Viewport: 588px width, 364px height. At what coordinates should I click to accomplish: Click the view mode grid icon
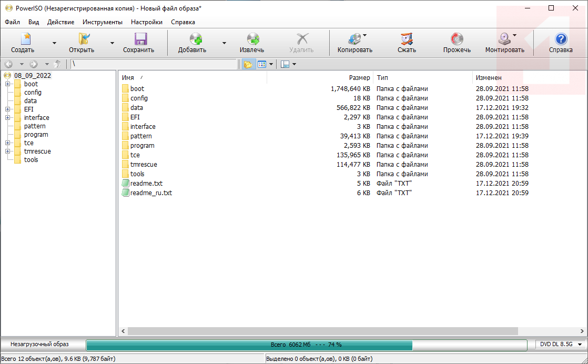(x=262, y=64)
